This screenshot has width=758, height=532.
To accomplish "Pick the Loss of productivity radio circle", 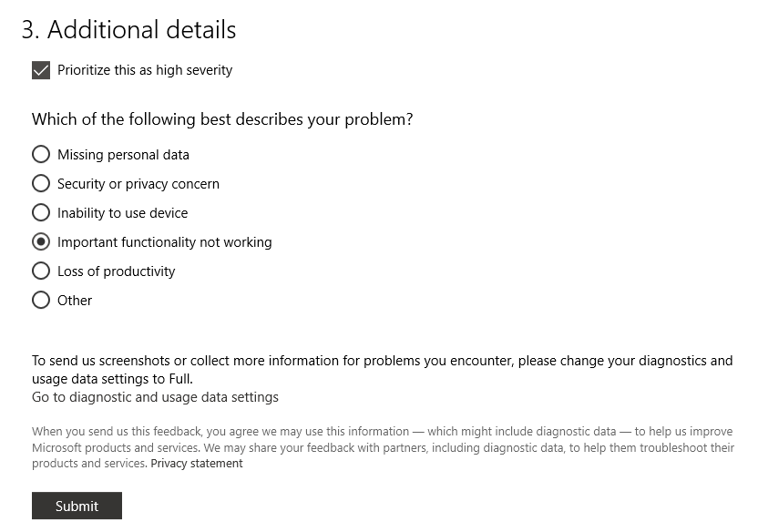I will [x=41, y=271].
